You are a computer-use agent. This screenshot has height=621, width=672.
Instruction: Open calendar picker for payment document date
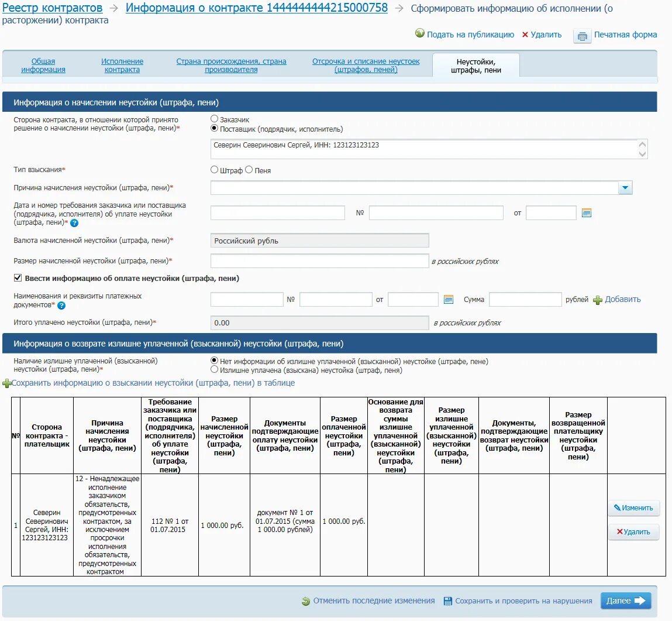click(x=448, y=299)
